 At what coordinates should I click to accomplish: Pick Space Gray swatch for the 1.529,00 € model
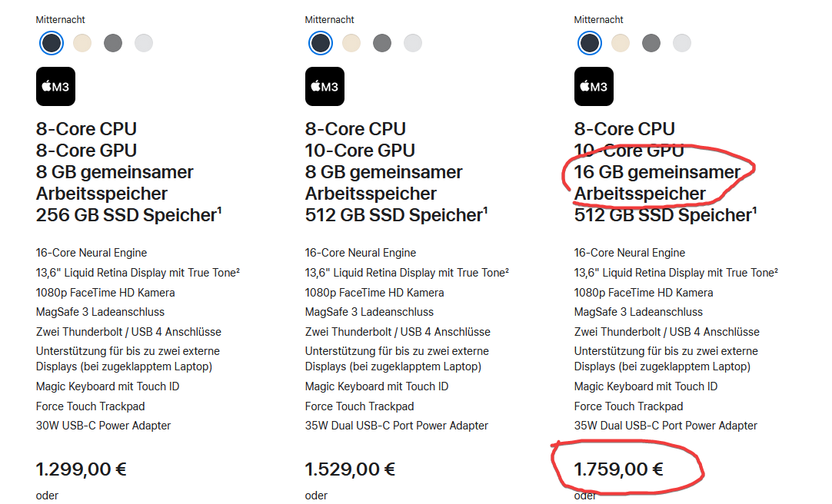(382, 43)
